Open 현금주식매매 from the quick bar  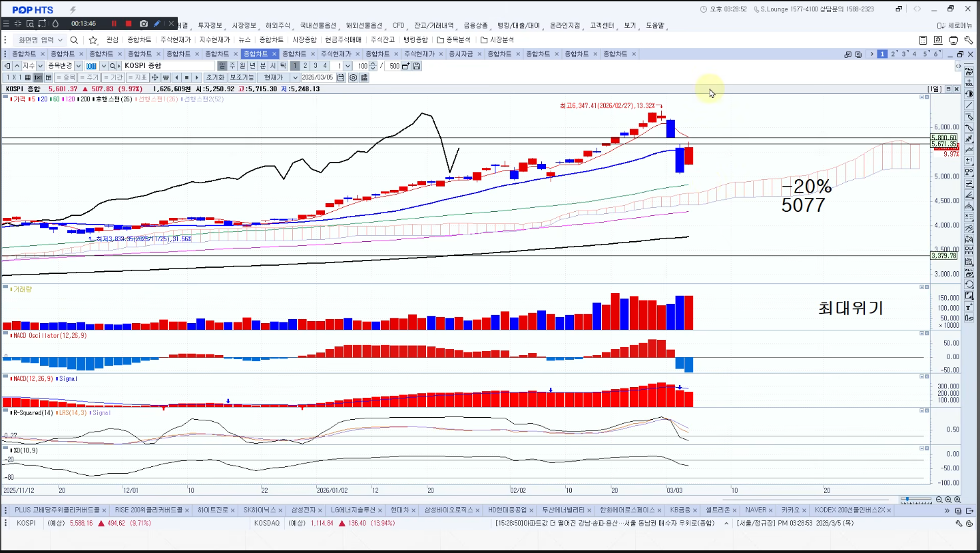tap(344, 40)
